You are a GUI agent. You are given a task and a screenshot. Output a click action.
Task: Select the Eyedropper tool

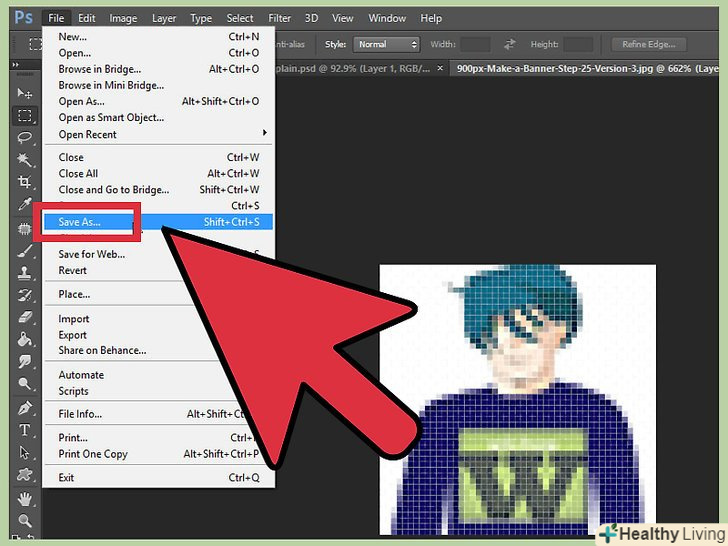pos(25,204)
